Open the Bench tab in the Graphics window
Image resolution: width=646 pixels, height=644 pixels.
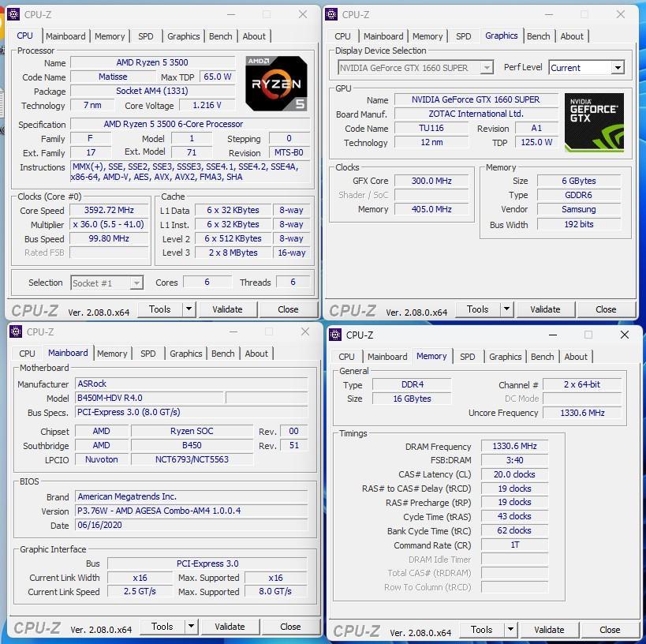538,36
